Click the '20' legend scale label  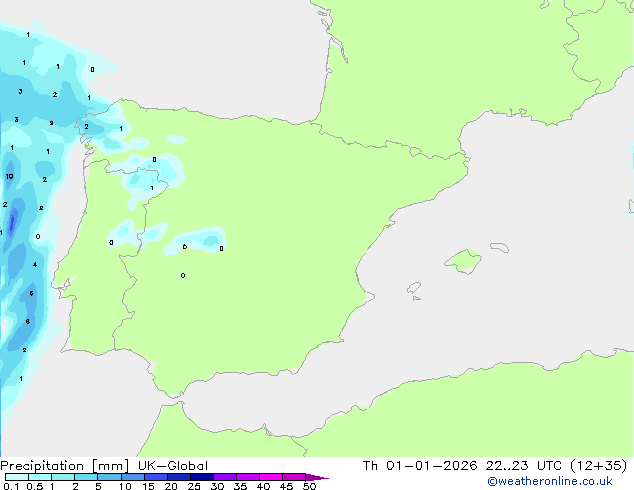171,486
